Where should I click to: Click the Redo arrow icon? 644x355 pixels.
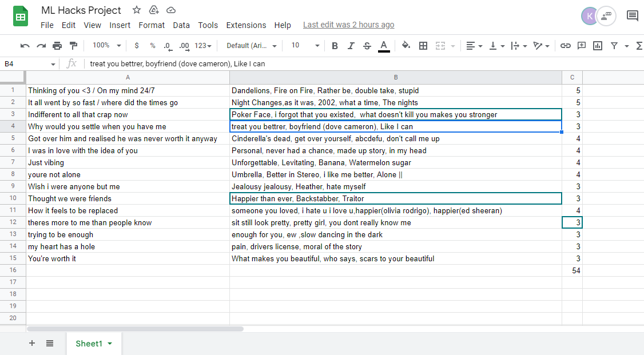(x=41, y=46)
